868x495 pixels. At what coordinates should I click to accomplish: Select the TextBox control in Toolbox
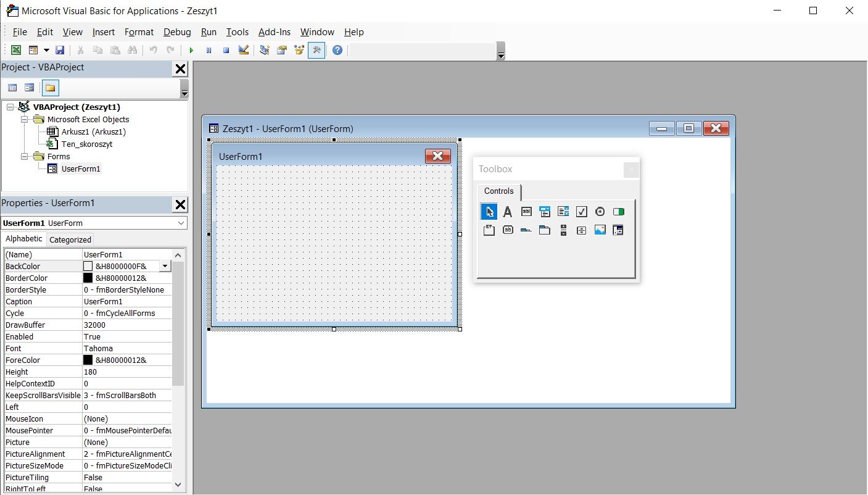click(x=526, y=212)
